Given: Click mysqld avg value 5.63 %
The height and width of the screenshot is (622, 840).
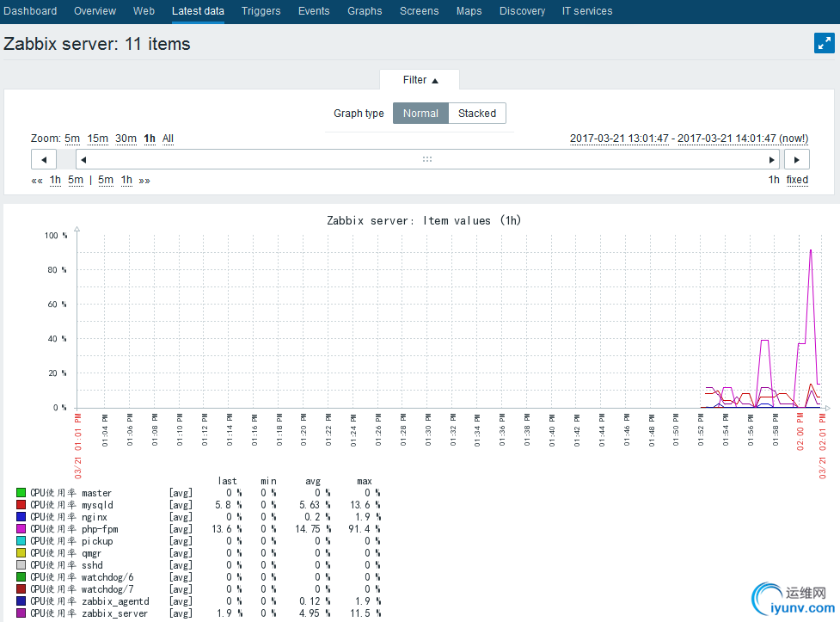Looking at the screenshot, I should tap(315, 505).
